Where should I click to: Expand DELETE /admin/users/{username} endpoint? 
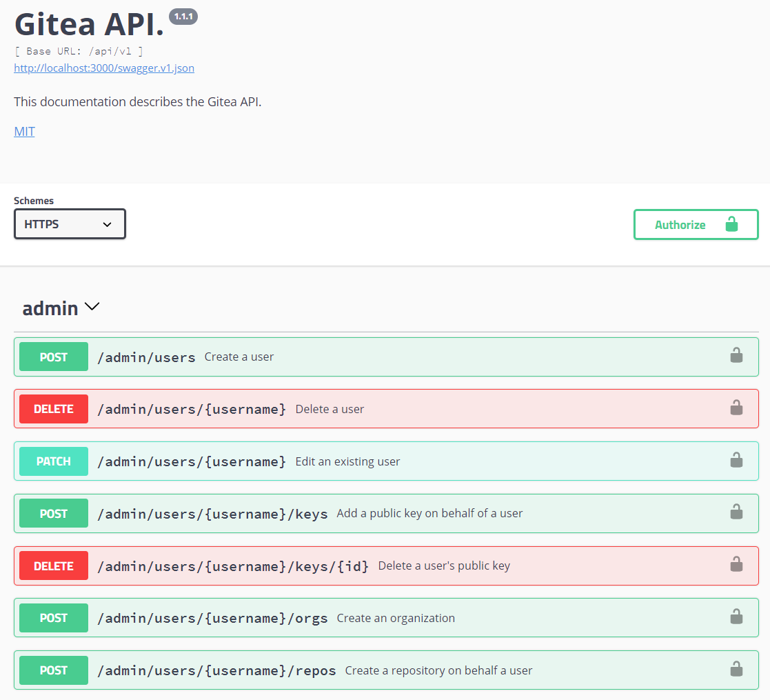[x=386, y=409]
